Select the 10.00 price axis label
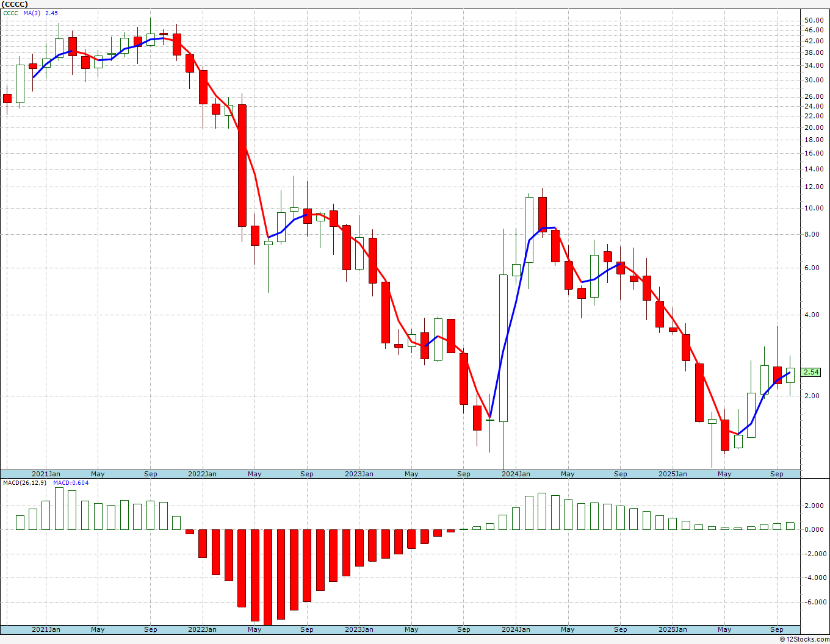 [814, 208]
